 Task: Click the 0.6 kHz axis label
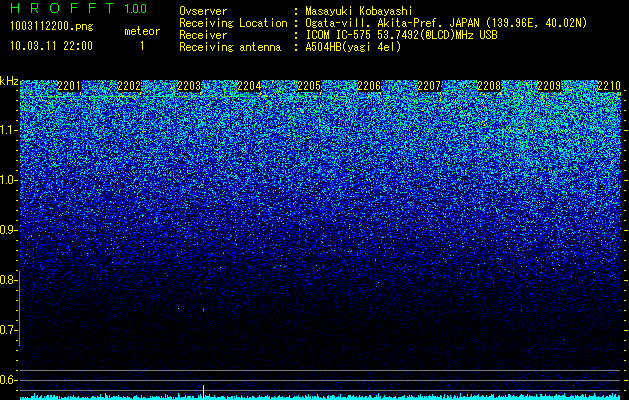[x=8, y=380]
